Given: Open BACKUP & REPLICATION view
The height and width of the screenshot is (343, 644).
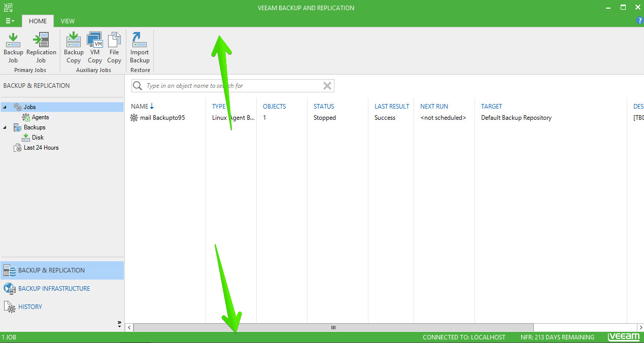Looking at the screenshot, I should pos(62,270).
